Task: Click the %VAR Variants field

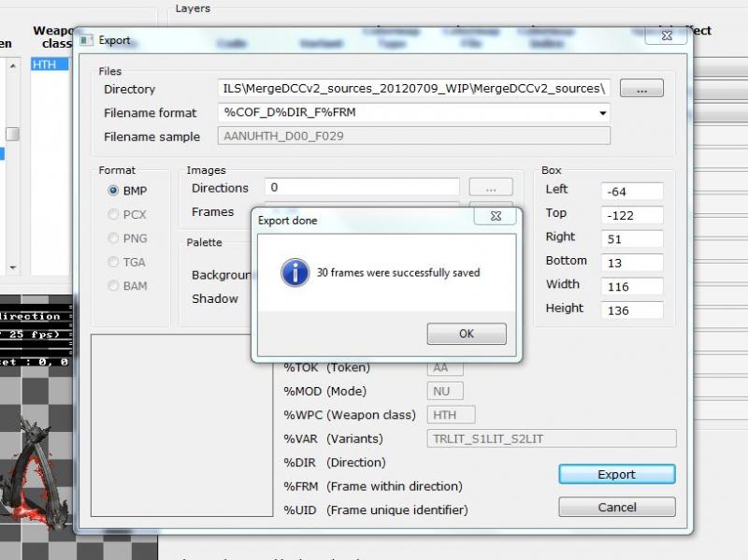Action: click(552, 438)
